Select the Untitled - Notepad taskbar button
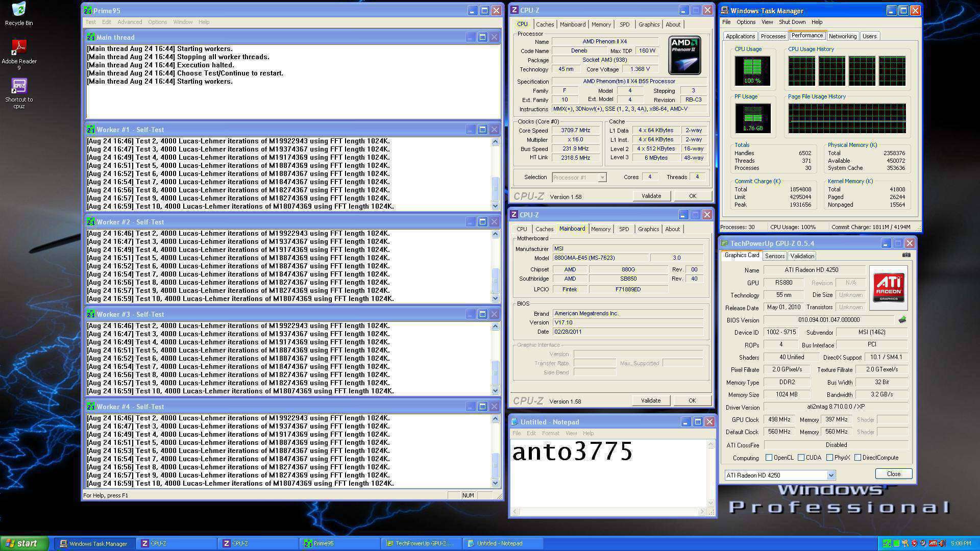980x551 pixels. [x=503, y=543]
